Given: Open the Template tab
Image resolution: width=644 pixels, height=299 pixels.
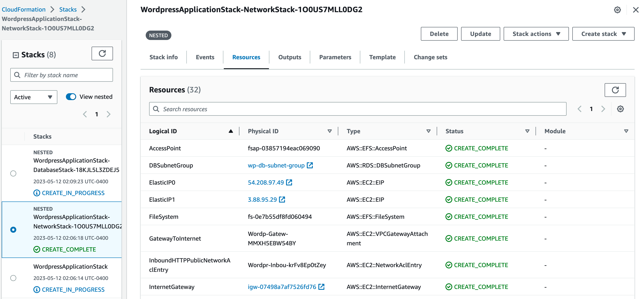Looking at the screenshot, I should click(x=382, y=57).
